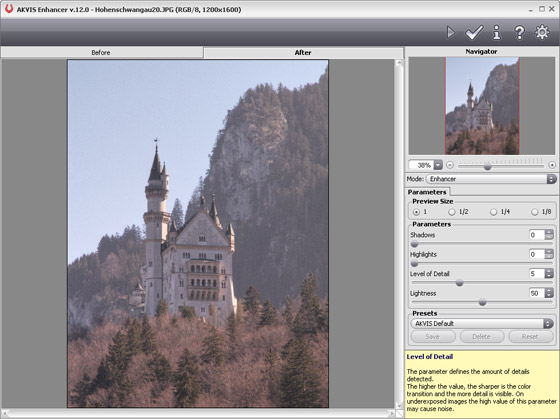560x419 pixels.
Task: Open the AKVIS Default presets dropdown
Action: [x=482, y=324]
